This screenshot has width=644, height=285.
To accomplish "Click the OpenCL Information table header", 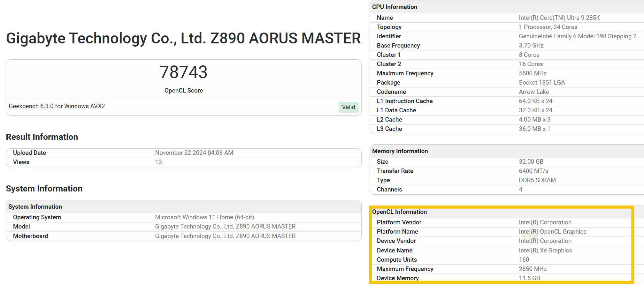I will click(x=399, y=212).
